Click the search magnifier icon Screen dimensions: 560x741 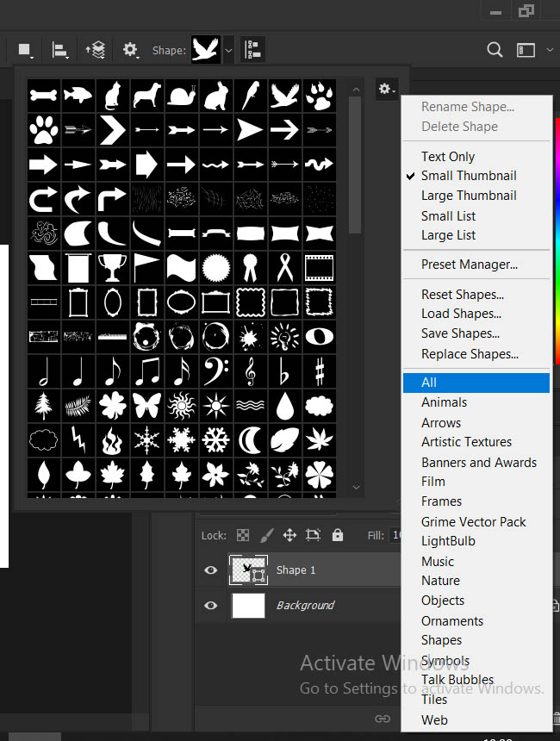(x=495, y=50)
